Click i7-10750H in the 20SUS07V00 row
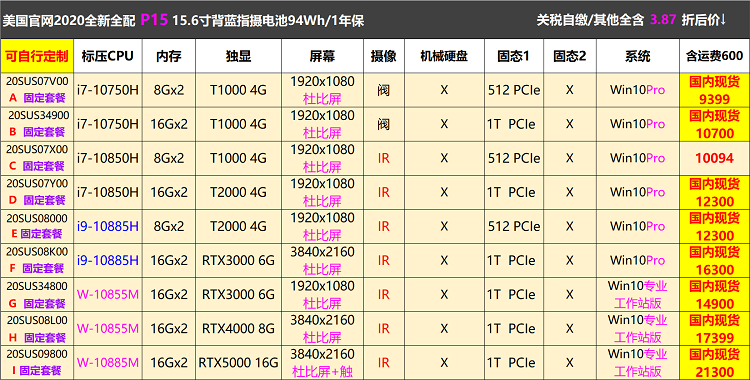 click(x=108, y=90)
